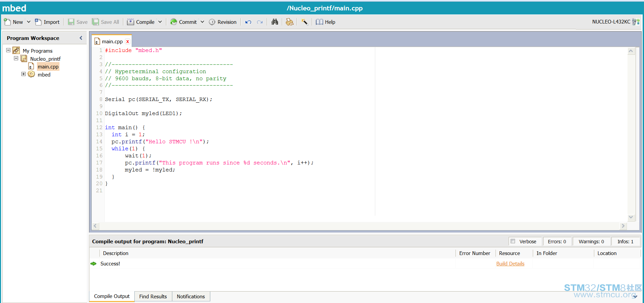Click the Error Number column header
644x303 pixels.
click(475, 253)
